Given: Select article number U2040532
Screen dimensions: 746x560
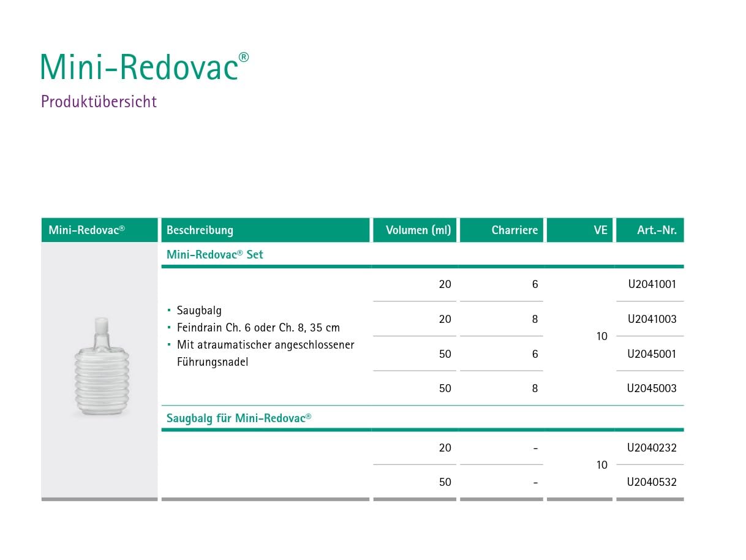Looking at the screenshot, I should 652,482.
